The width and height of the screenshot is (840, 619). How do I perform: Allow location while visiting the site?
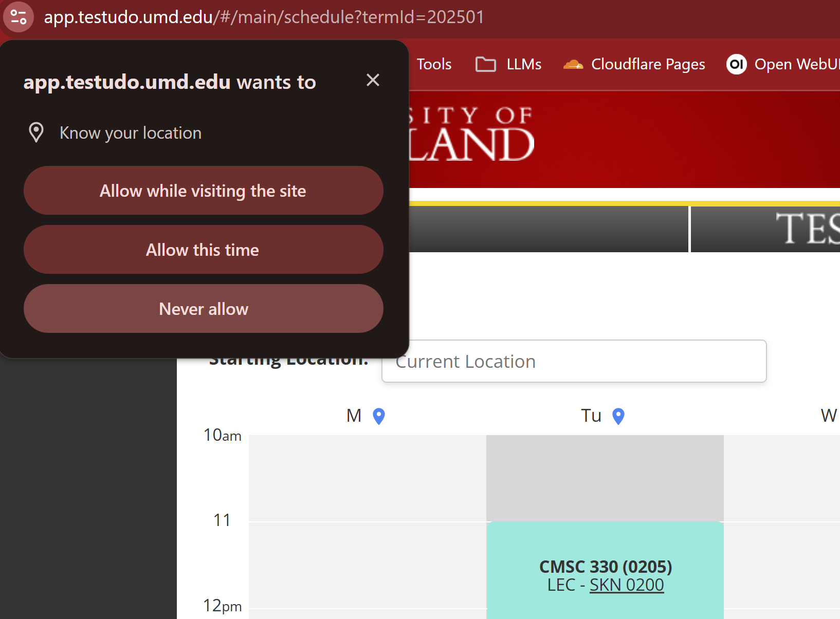click(x=203, y=191)
